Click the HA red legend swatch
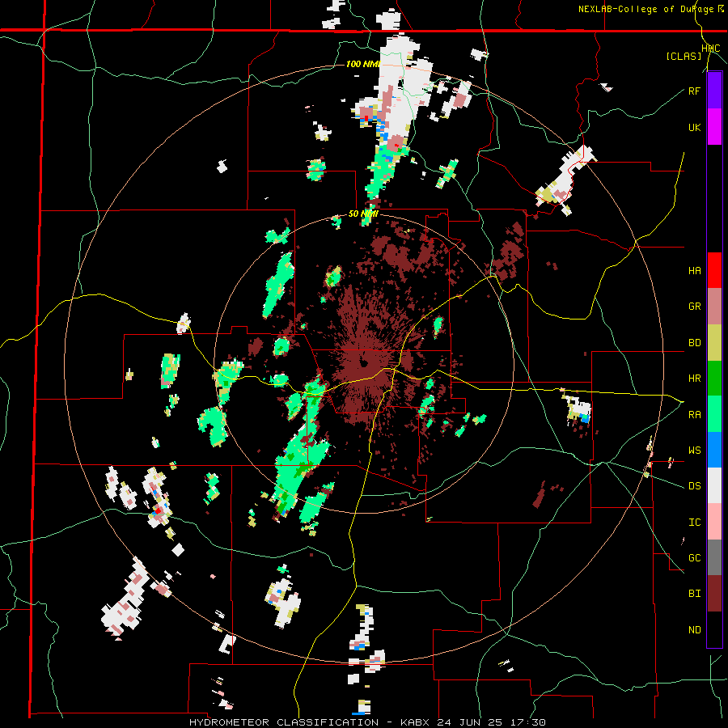This screenshot has width=728, height=728. click(x=714, y=270)
